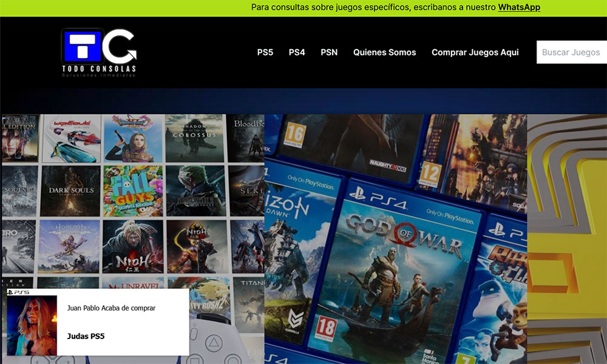Click the Wipeout game cover tile
Screen dimensions: 607x364
click(x=70, y=138)
